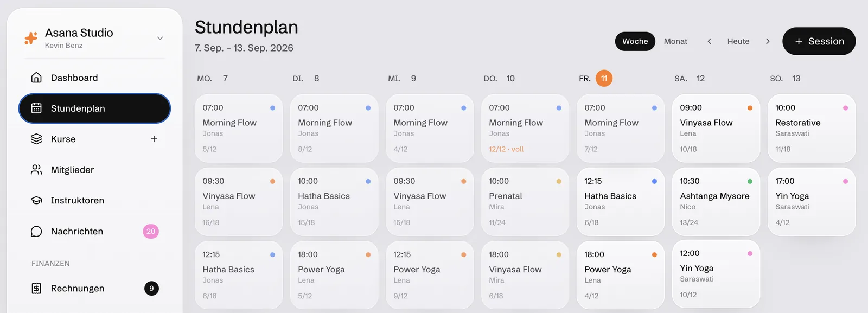868x313 pixels.
Task: Go to next week arrow
Action: coord(768,41)
